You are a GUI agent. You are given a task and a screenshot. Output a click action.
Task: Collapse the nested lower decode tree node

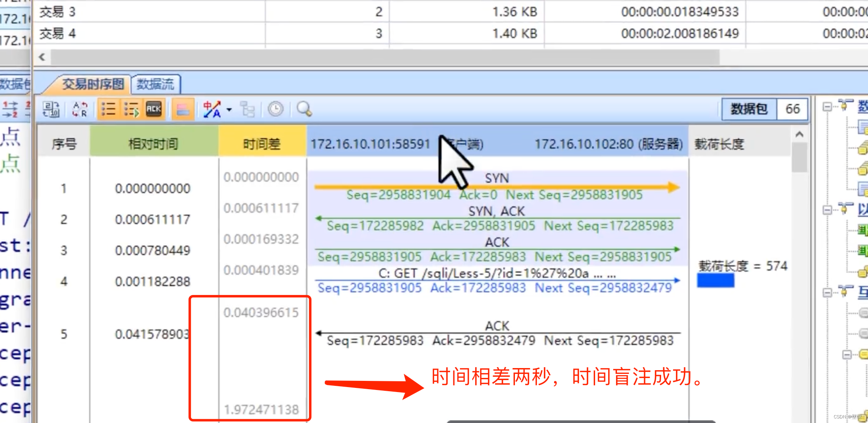click(x=847, y=355)
